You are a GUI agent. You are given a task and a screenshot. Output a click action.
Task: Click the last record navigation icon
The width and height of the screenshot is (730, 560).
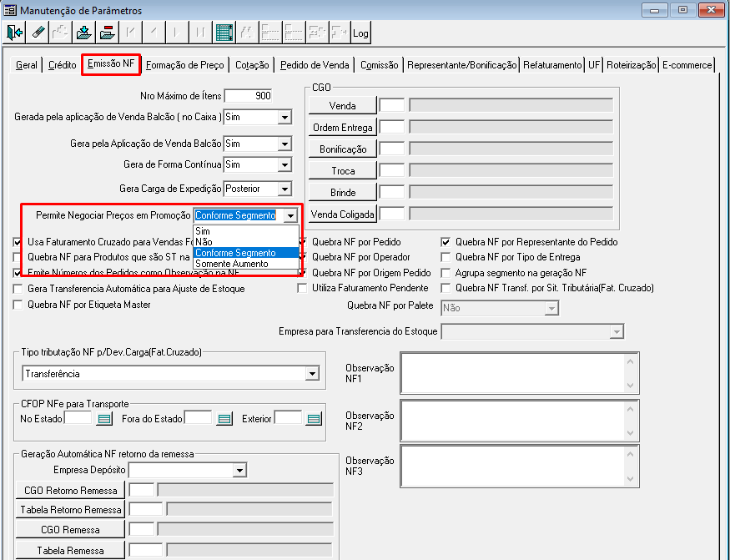[201, 33]
